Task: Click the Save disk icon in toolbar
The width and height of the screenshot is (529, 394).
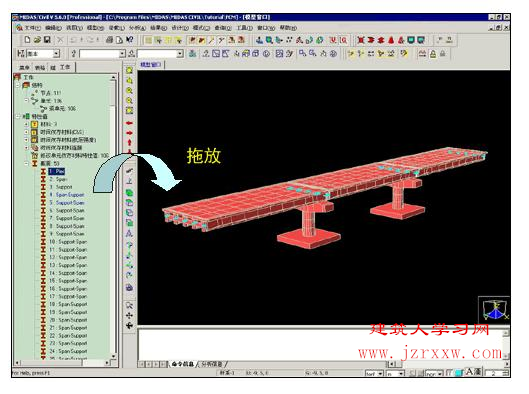Action: point(47,40)
